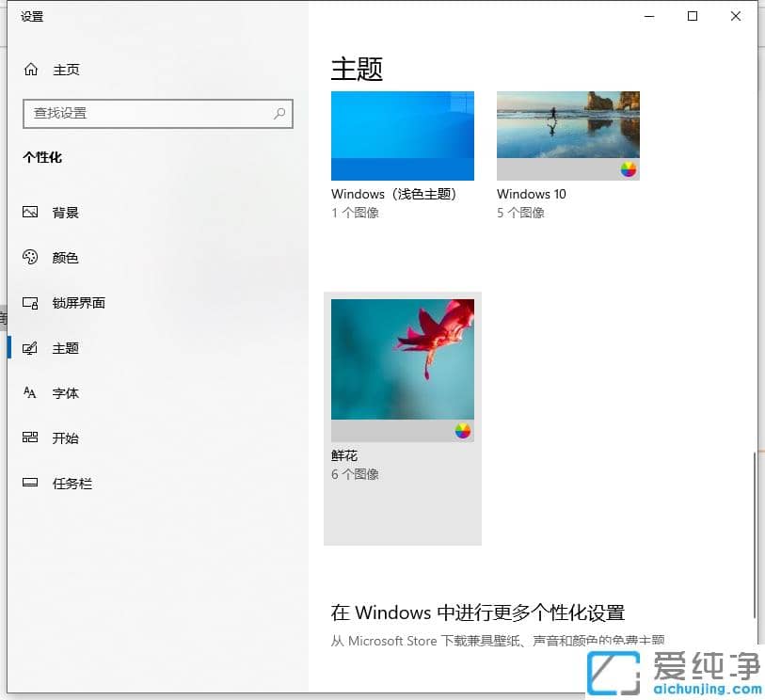Apply the Windows（浅色主题）theme
765x700 pixels.
[403, 135]
